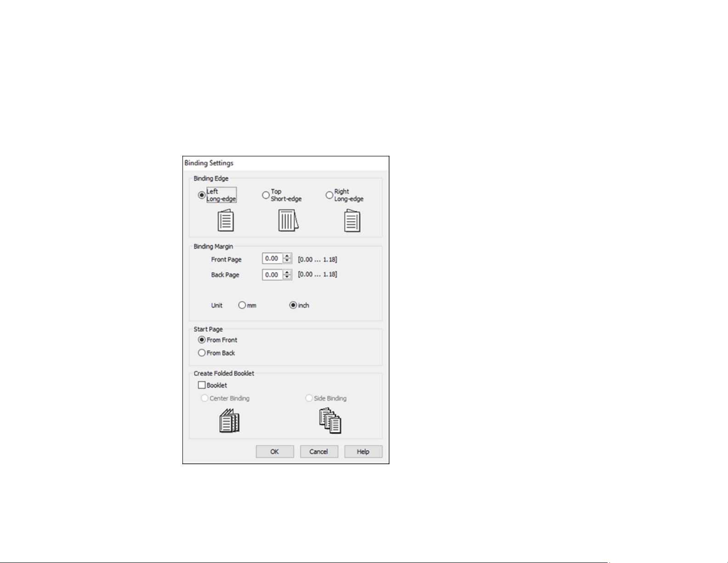
Task: Click the Binding Margin group heading
Action: (x=213, y=247)
